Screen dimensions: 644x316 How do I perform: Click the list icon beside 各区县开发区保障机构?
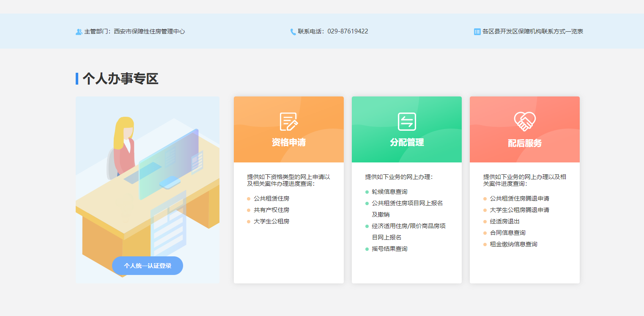pyautogui.click(x=477, y=32)
